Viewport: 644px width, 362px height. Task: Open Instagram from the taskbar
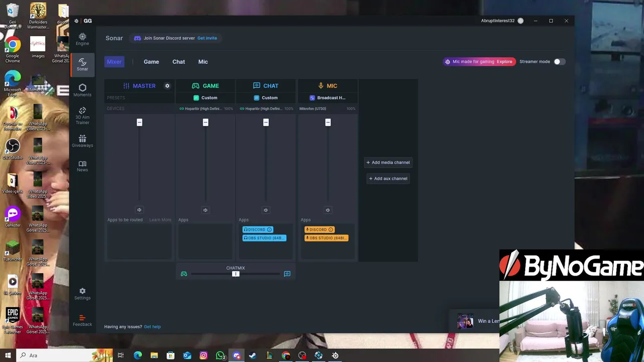coord(203,355)
